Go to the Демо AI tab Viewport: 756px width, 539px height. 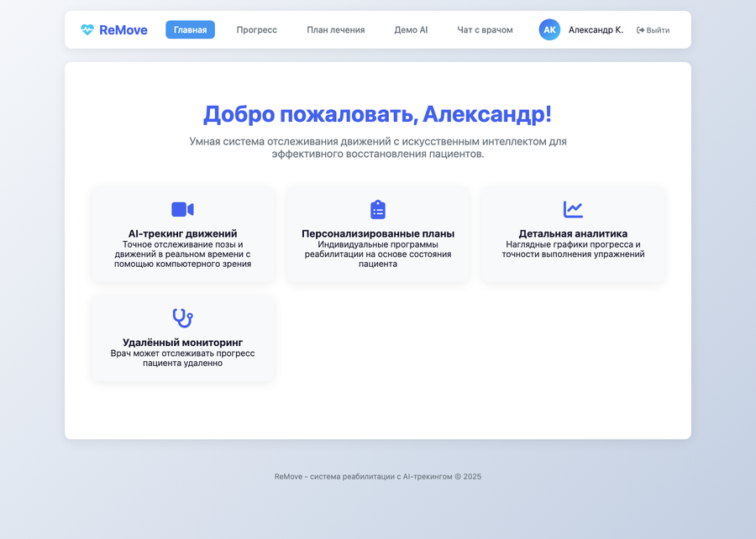411,30
